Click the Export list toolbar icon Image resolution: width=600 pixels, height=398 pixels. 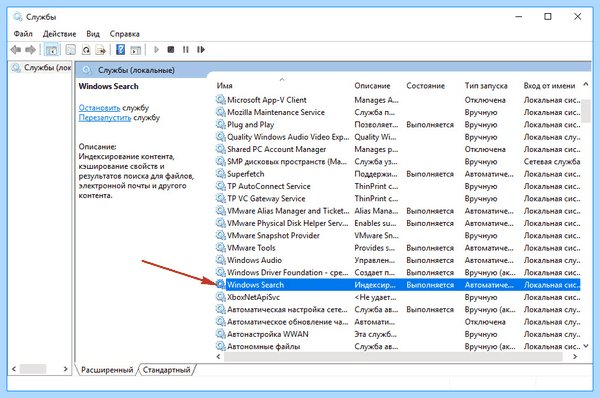pos(101,50)
